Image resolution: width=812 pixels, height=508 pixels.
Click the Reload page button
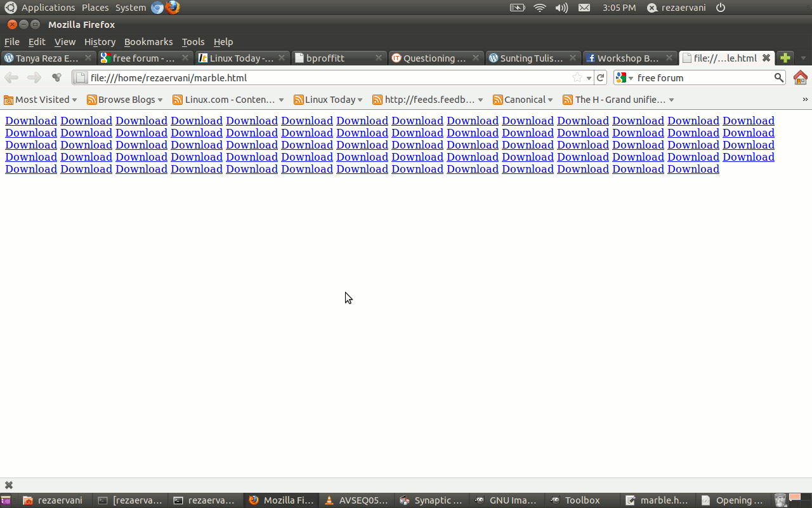601,77
